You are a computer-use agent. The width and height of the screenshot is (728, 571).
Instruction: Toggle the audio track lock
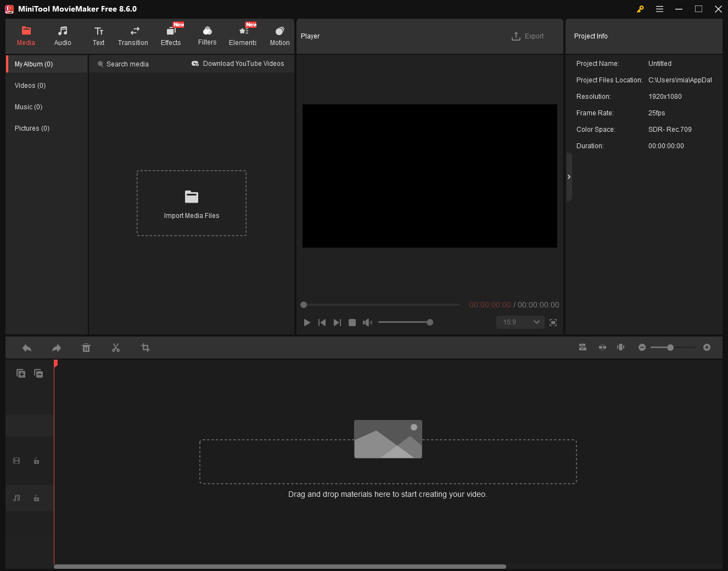pos(36,499)
